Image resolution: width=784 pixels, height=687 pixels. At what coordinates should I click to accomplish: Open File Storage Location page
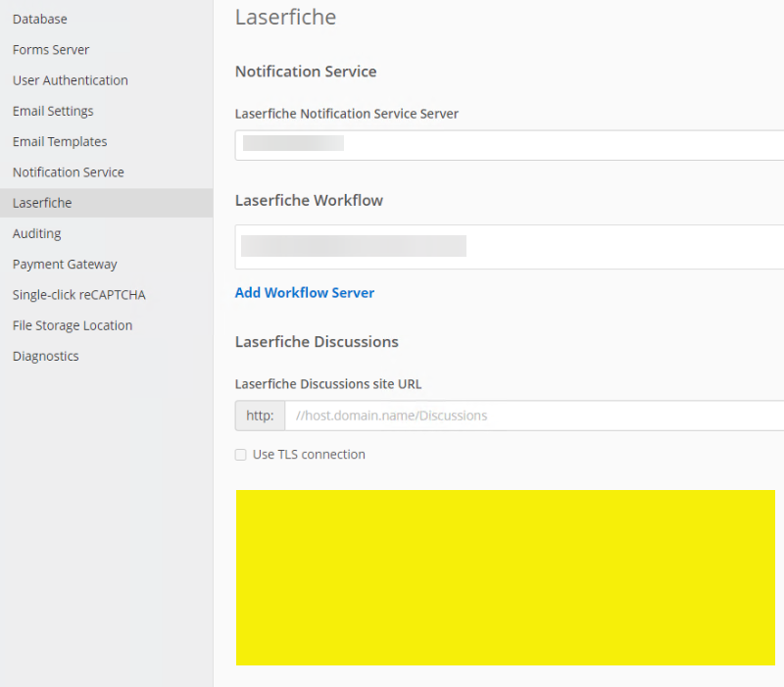pos(73,325)
